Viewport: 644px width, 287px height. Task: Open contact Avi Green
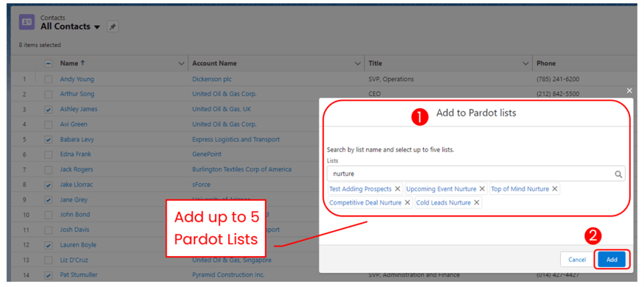(74, 124)
